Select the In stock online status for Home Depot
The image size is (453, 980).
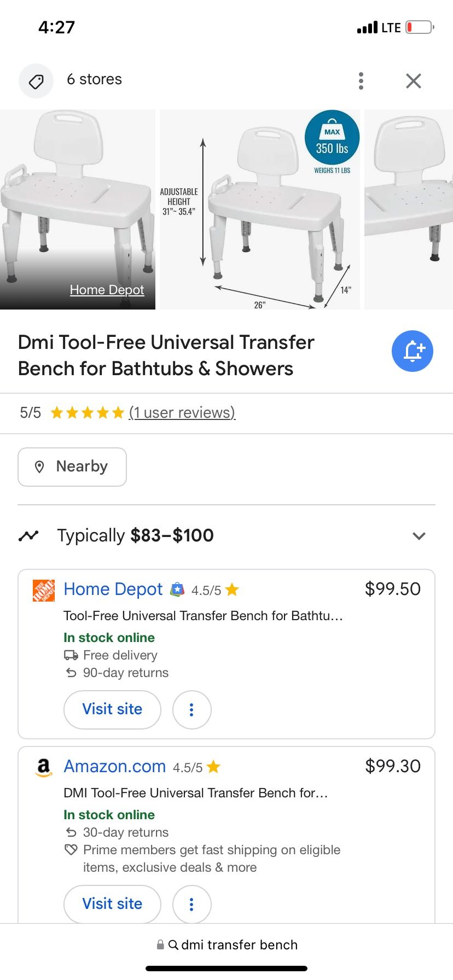click(109, 638)
